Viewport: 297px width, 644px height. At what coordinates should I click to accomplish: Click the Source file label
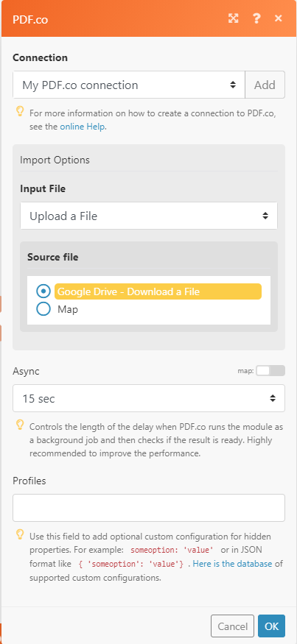click(x=52, y=257)
